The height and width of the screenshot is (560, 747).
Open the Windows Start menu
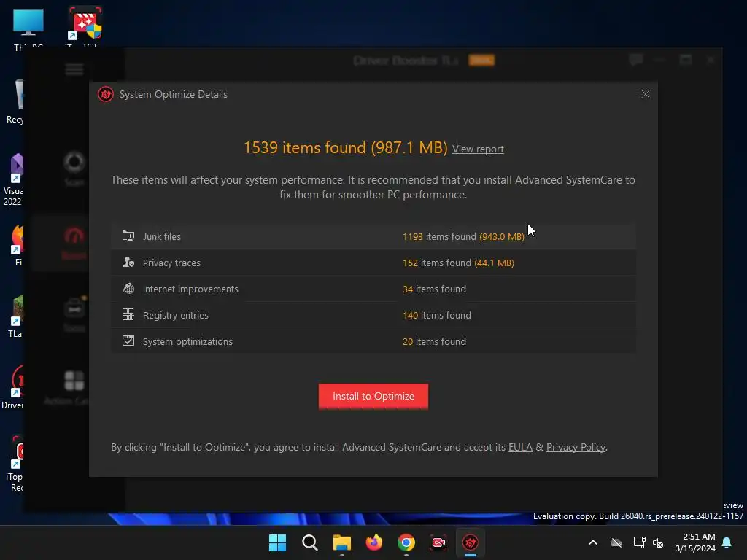pyautogui.click(x=277, y=542)
